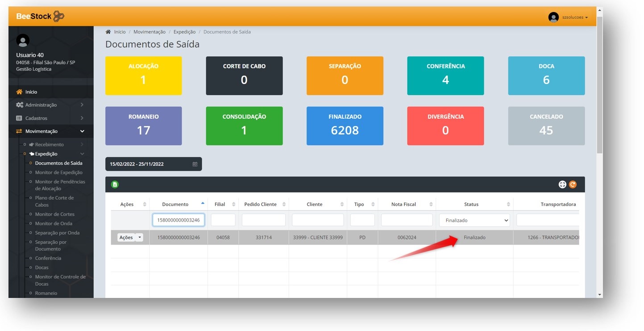Open Conferência in sidebar menu
644x331 pixels.
[x=48, y=258]
